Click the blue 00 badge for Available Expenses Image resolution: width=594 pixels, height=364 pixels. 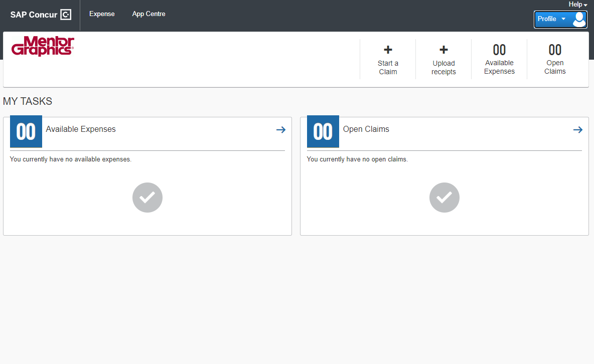point(26,131)
